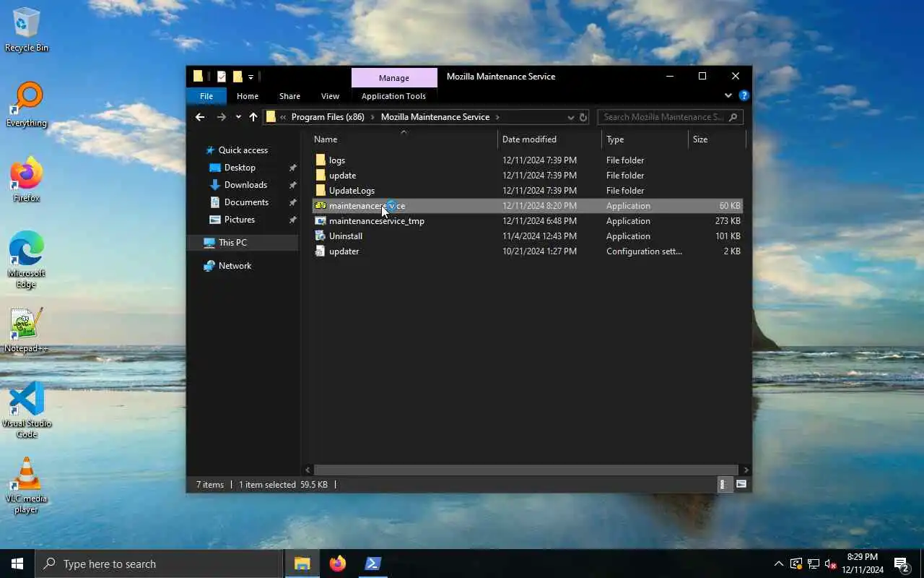
Task: Open the address bar history dropdown
Action: pos(571,117)
